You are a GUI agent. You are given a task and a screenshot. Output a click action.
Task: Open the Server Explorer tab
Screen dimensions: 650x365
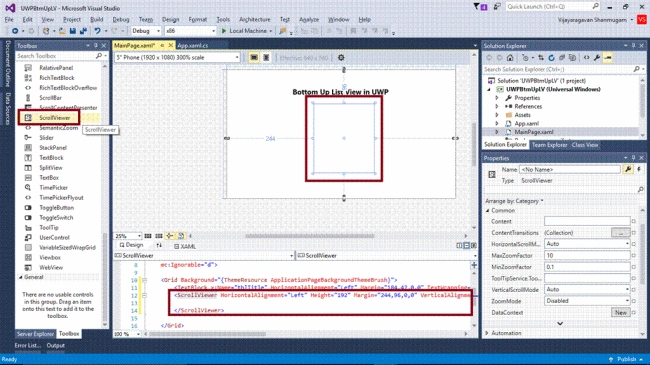(x=35, y=334)
